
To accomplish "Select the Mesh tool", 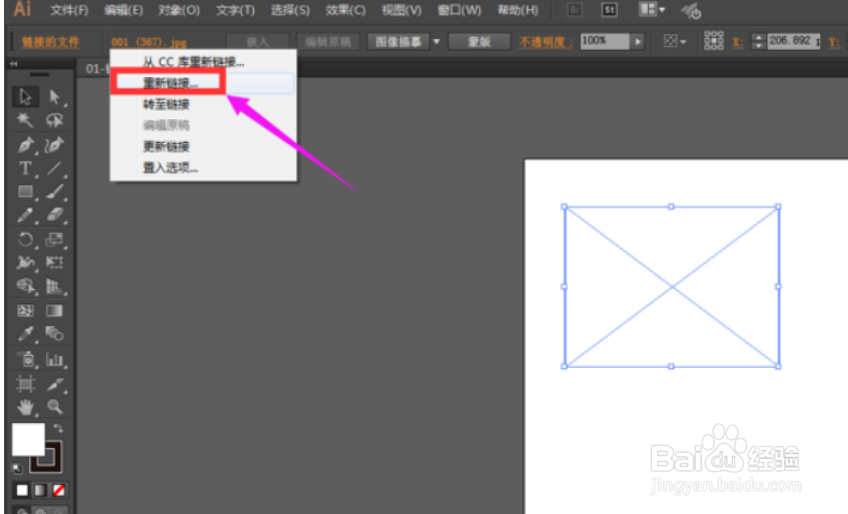I will pos(25,311).
